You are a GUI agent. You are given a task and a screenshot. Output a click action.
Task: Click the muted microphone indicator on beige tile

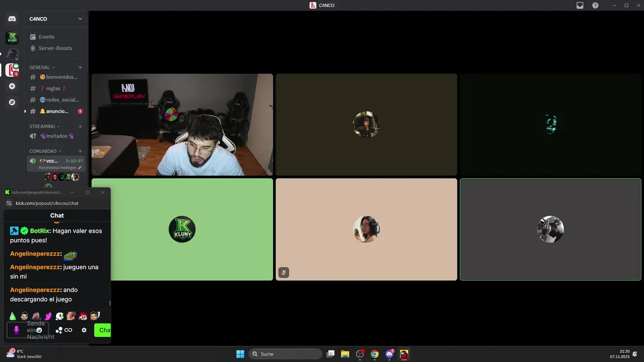pos(284,273)
